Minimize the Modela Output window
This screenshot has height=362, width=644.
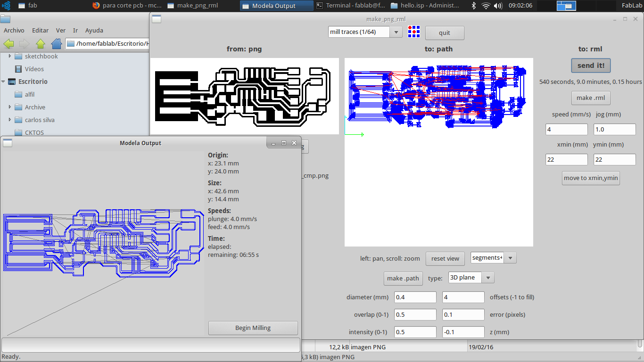tap(273, 143)
